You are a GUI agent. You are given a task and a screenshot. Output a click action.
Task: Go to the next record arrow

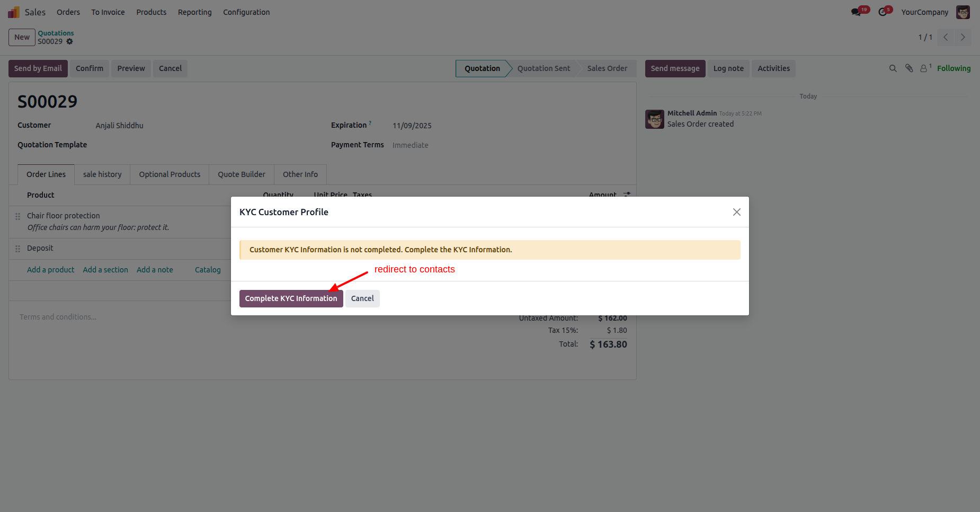[963, 37]
